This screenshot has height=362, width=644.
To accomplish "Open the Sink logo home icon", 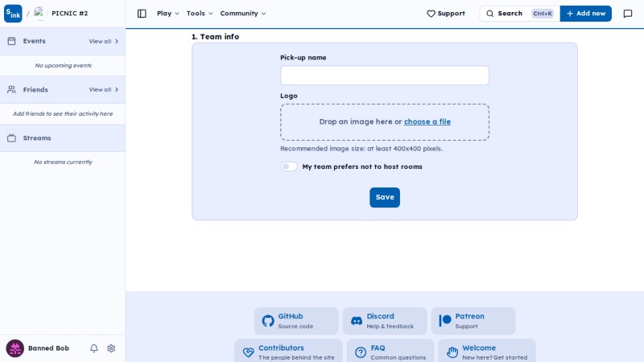I will pyautogui.click(x=13, y=14).
